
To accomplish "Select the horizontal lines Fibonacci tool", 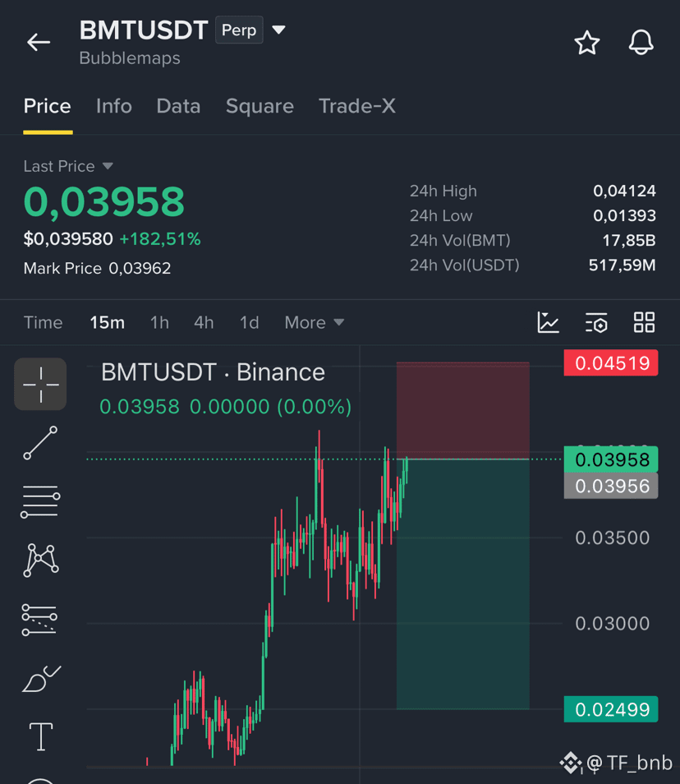I will (40, 501).
